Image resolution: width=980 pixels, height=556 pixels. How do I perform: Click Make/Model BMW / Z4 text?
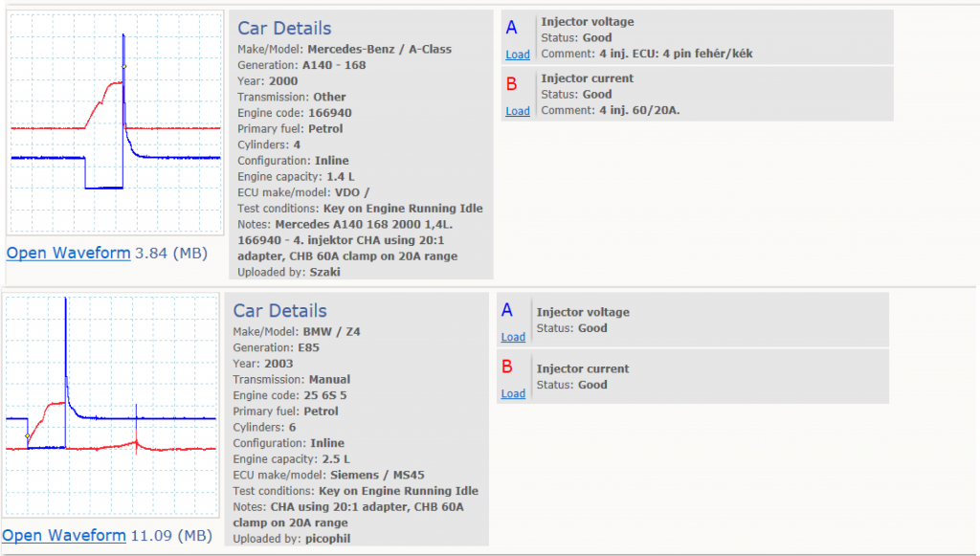297,332
